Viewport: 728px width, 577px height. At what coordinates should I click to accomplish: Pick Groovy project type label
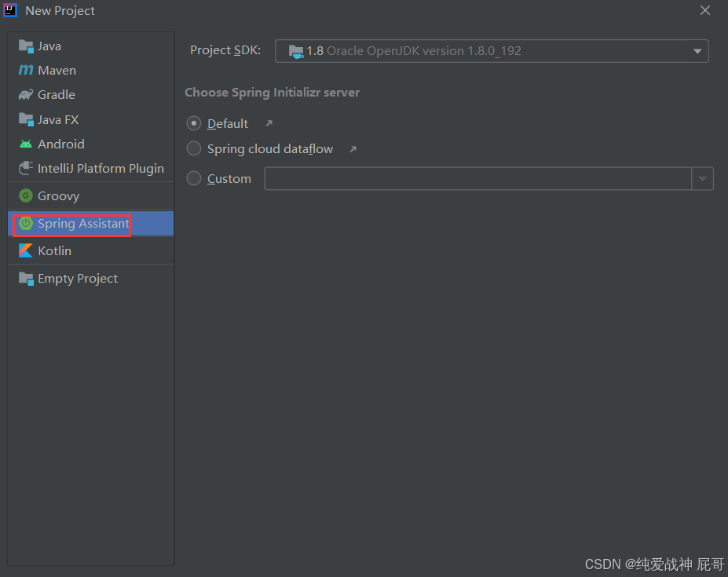point(58,196)
